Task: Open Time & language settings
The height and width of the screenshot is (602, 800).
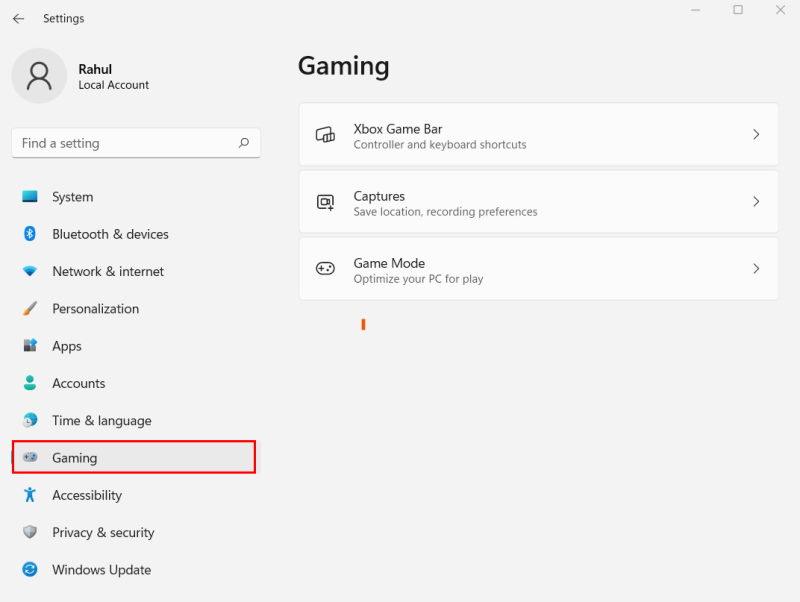Action: [134, 420]
